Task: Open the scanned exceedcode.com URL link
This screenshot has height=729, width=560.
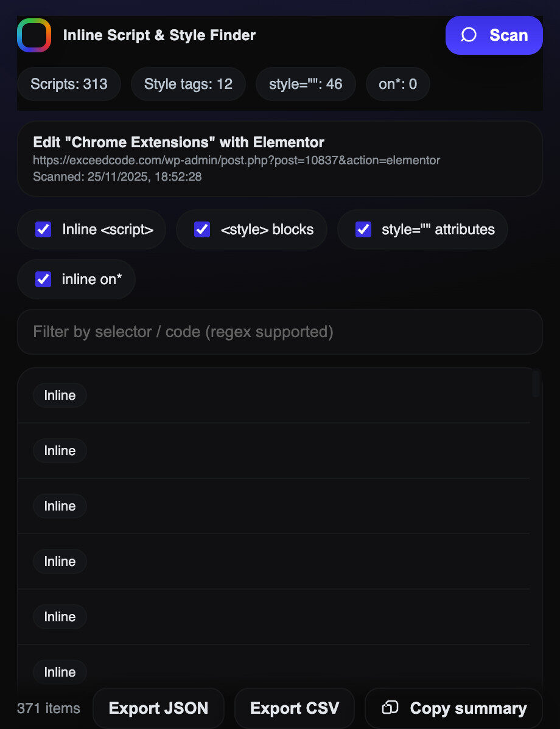Action: tap(236, 161)
